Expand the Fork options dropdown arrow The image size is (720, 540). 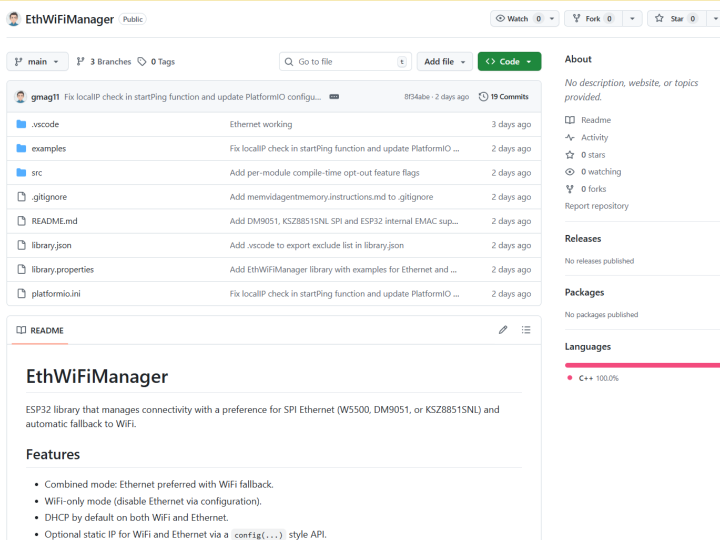(x=631, y=18)
